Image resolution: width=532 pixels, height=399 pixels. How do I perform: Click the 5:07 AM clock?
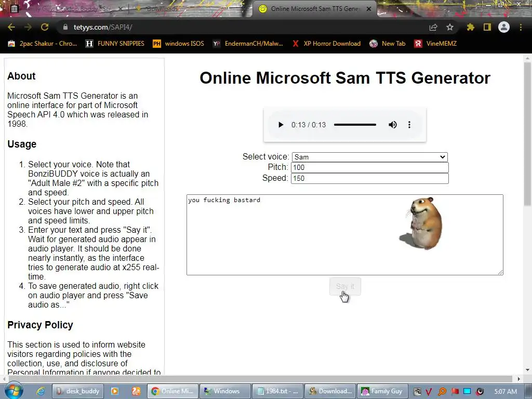coord(506,392)
